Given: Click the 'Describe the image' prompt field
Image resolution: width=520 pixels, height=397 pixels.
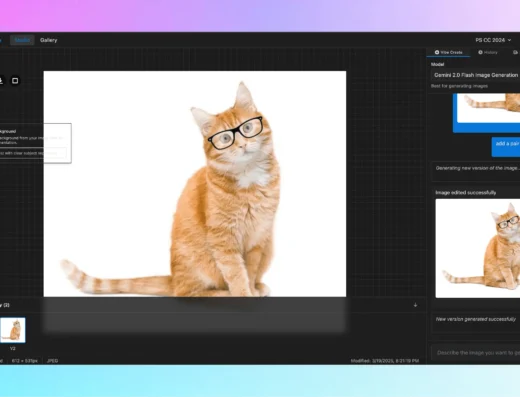Looking at the screenshot, I should point(476,353).
